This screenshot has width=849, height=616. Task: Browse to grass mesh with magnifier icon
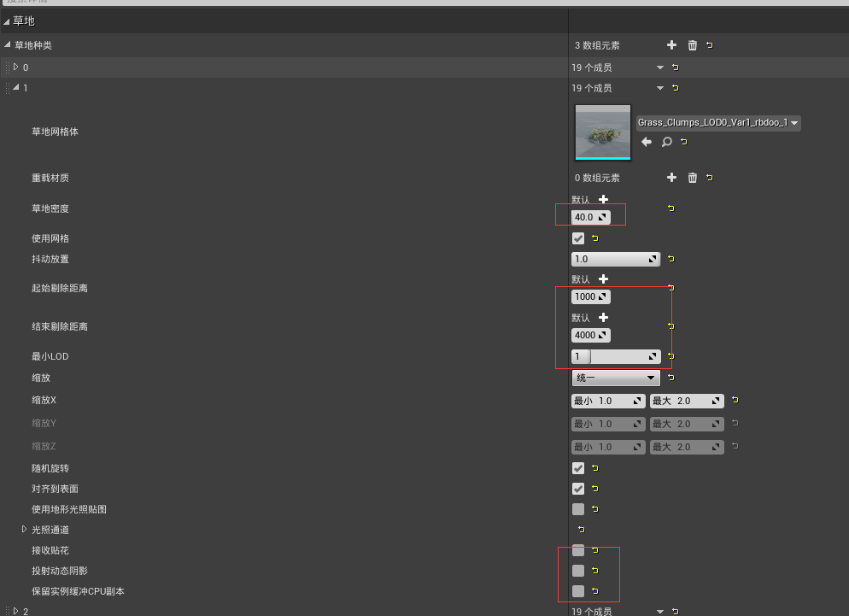pyautogui.click(x=666, y=142)
